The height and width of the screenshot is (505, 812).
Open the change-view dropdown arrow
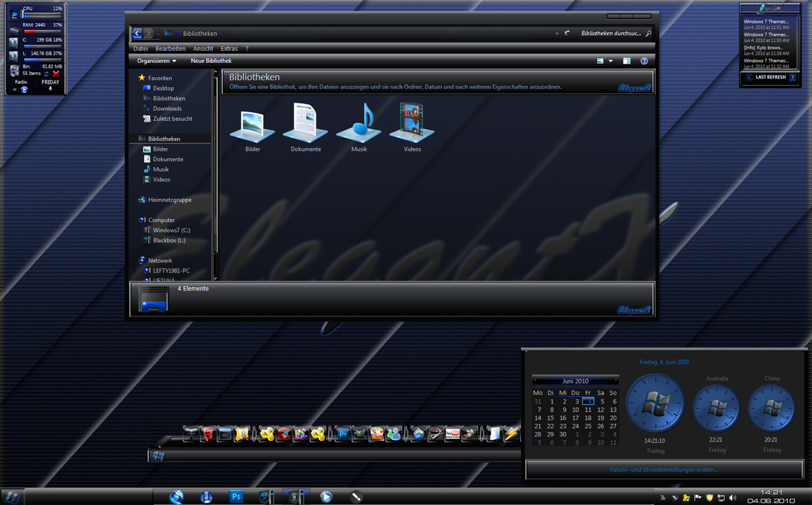coord(610,60)
